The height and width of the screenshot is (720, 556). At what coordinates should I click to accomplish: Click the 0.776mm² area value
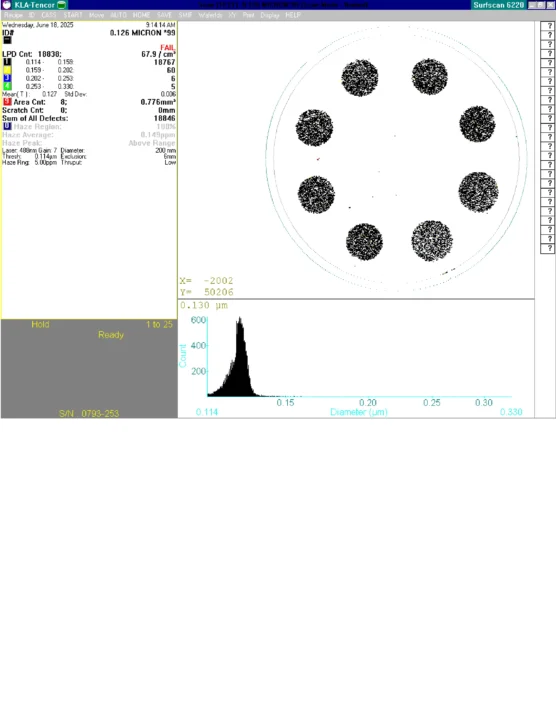158,102
